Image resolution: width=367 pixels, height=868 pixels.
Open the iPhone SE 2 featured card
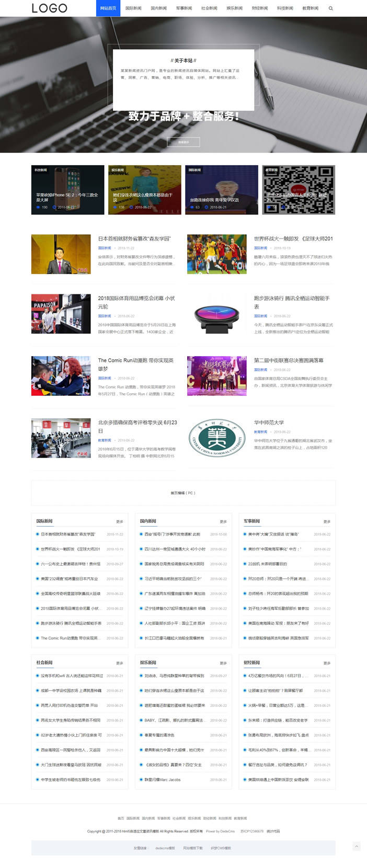coord(68,190)
